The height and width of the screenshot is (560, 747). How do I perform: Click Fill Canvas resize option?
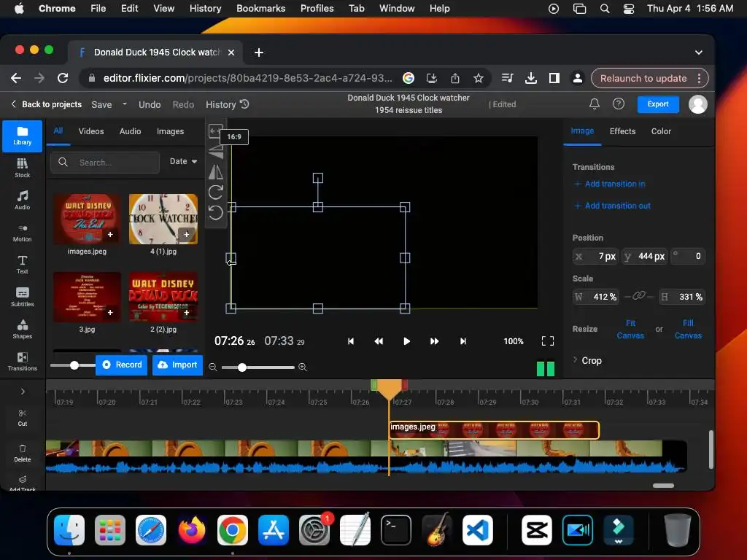click(688, 329)
